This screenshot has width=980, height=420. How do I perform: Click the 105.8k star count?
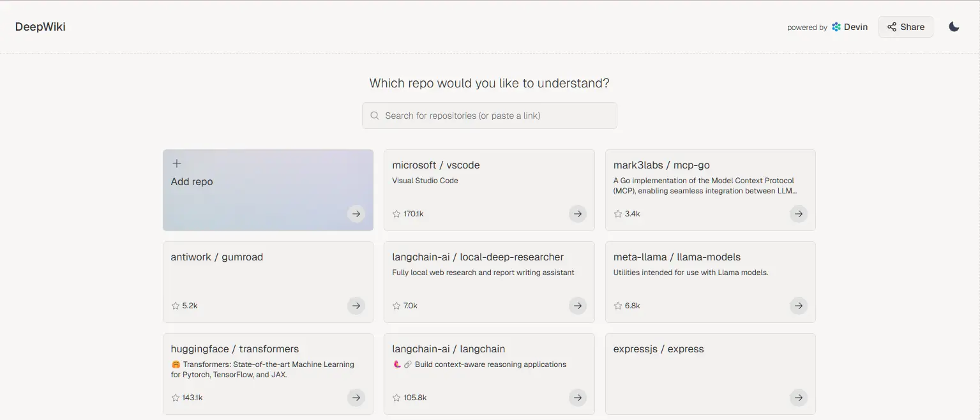(x=415, y=398)
